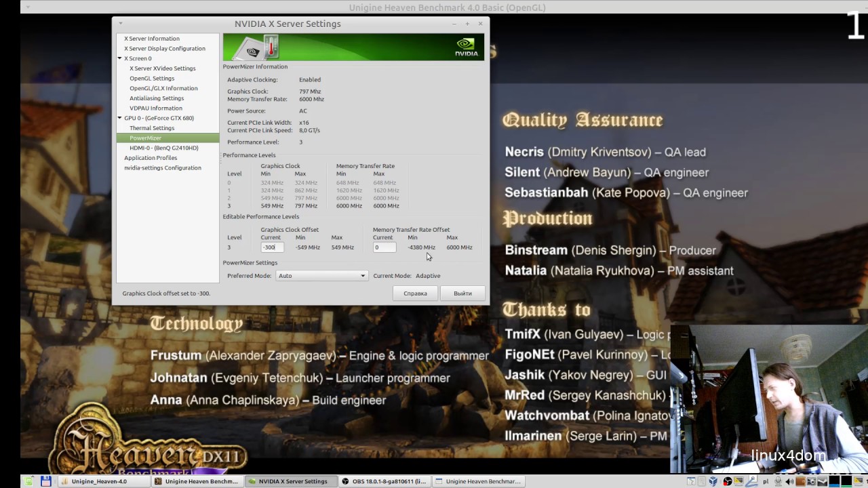
Task: Click the display icon at the tray's far right
Action: coord(859,481)
